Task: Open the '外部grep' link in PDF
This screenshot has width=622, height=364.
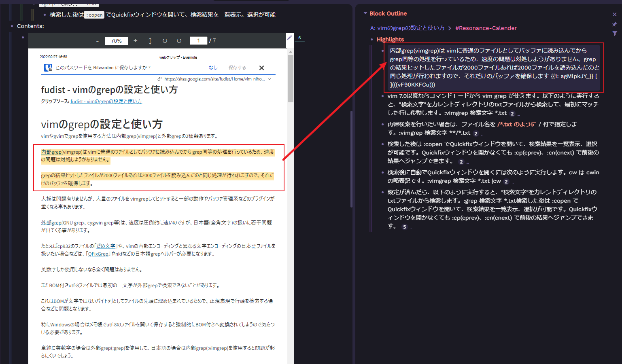Action: (51, 222)
